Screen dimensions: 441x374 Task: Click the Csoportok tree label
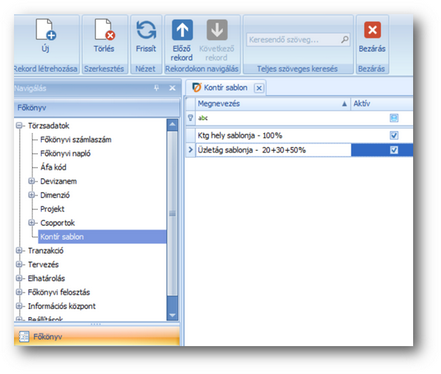click(x=57, y=223)
